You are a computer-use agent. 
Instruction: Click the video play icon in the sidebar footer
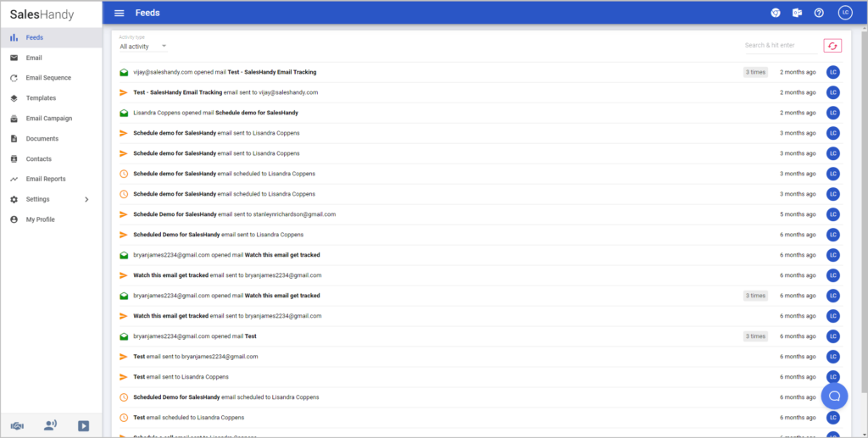pyautogui.click(x=83, y=425)
